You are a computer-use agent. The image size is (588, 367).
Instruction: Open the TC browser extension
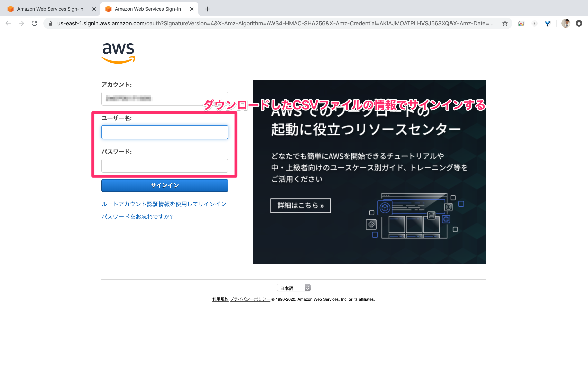point(534,23)
